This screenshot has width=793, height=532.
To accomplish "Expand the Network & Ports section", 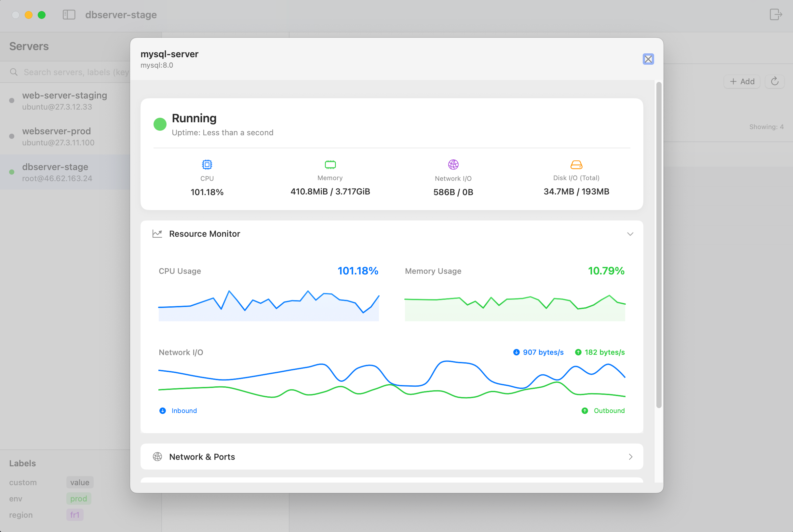I will 630,457.
